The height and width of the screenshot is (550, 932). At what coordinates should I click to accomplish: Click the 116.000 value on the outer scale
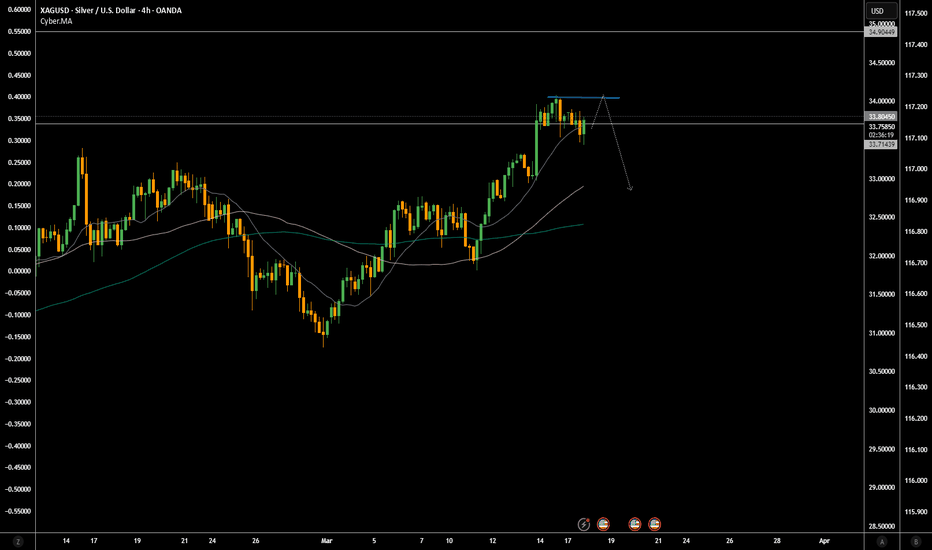(915, 480)
